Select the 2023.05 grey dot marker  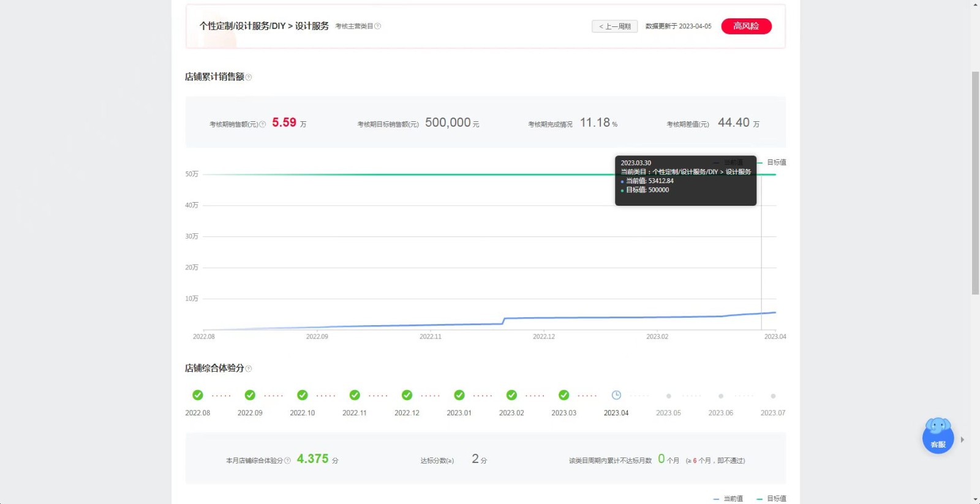pyautogui.click(x=669, y=396)
